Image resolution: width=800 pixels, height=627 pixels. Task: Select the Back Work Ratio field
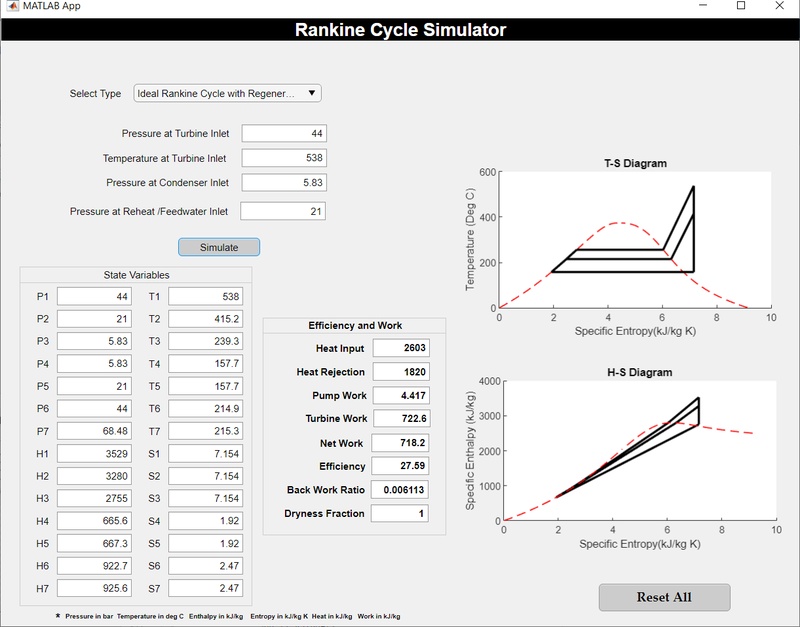399,490
